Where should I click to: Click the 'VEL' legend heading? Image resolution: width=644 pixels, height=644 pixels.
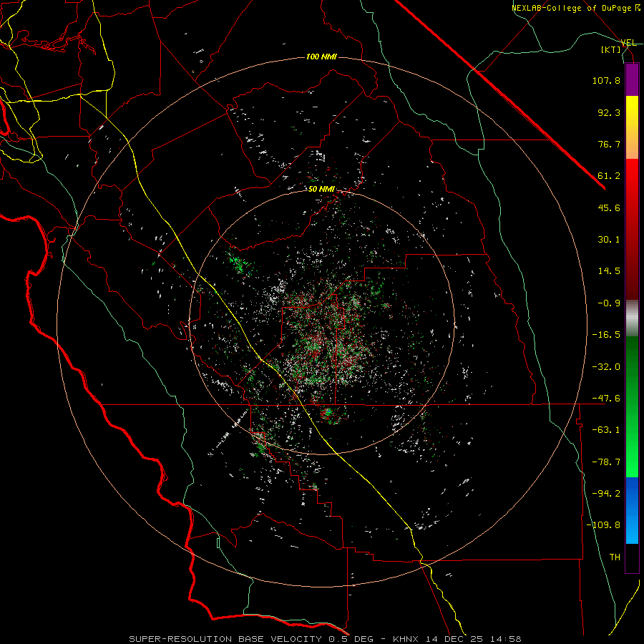tap(628, 43)
